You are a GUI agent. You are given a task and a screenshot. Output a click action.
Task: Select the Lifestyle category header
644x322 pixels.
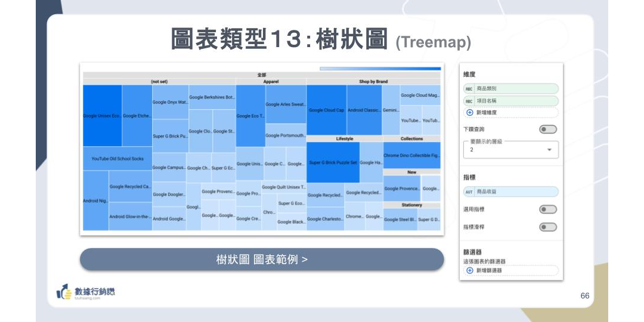(345, 139)
